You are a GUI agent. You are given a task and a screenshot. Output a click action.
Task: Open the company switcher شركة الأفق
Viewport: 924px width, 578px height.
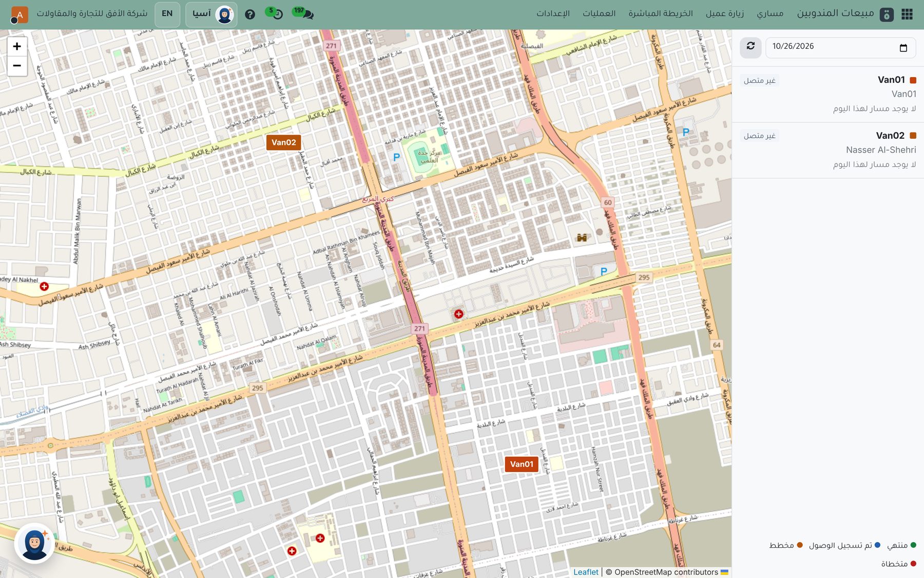click(92, 13)
